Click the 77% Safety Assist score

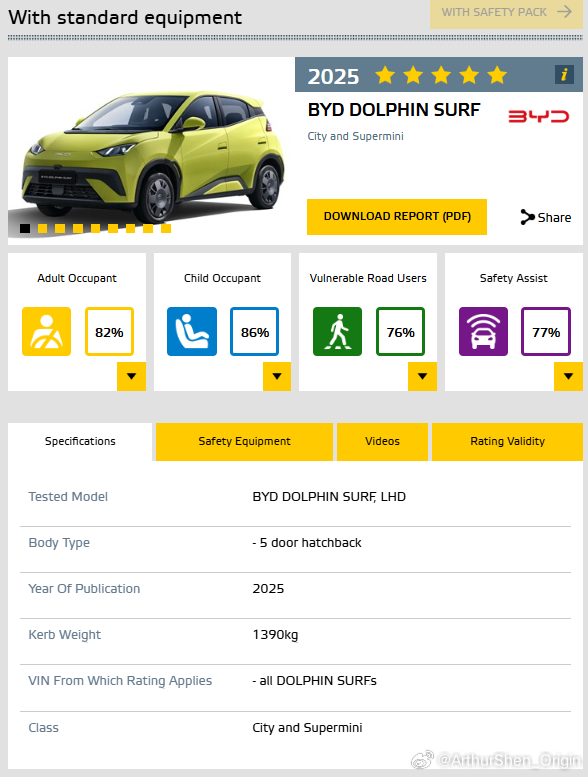[546, 332]
